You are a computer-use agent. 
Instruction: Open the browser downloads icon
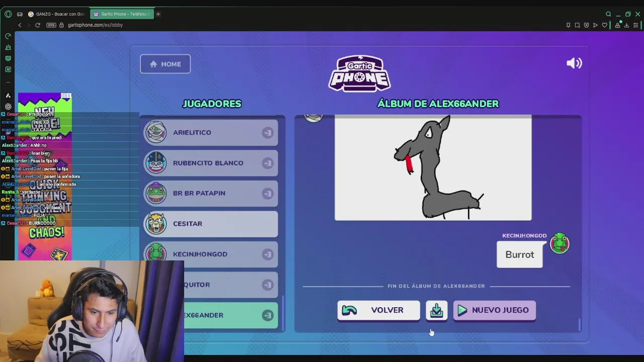pyautogui.click(x=626, y=25)
